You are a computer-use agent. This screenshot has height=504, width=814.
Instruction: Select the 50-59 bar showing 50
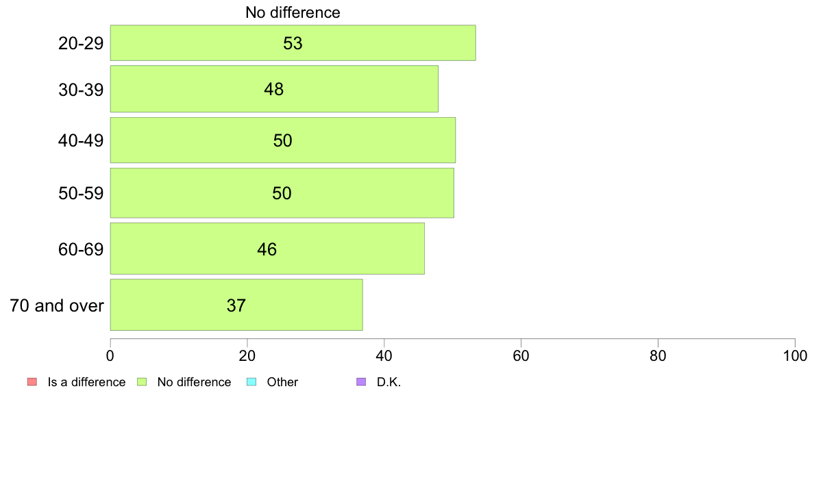(282, 193)
